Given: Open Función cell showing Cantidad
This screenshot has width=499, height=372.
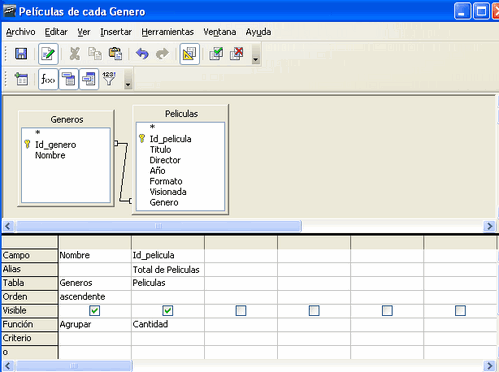Looking at the screenshot, I should (168, 324).
